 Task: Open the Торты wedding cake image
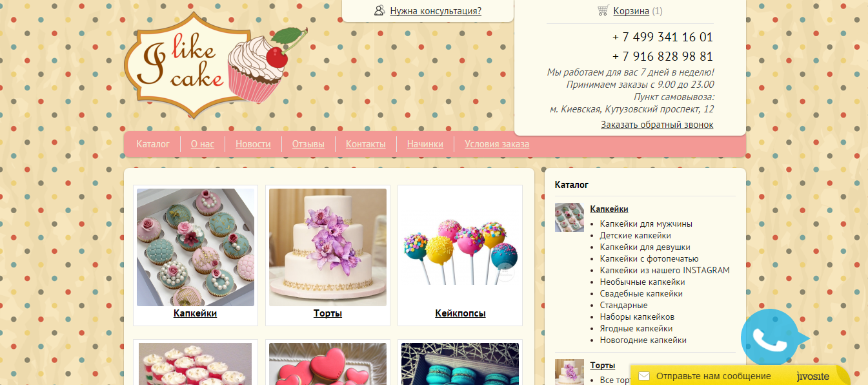coord(328,247)
